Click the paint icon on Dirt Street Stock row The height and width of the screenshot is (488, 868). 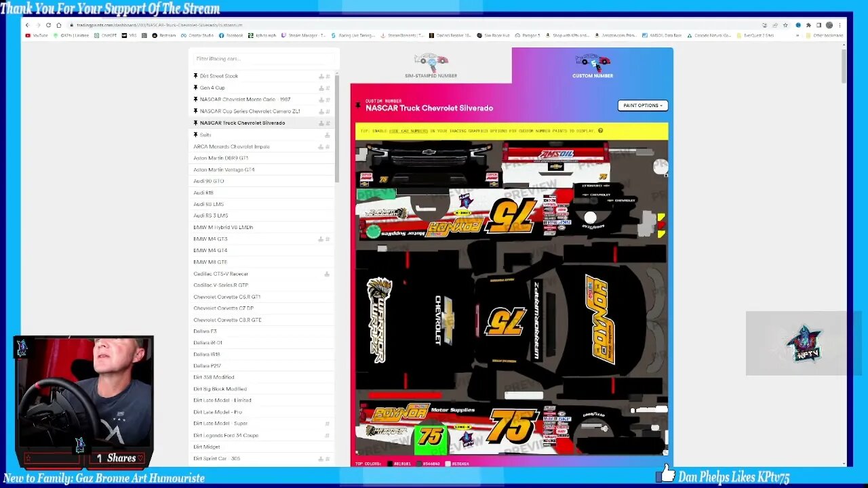click(321, 77)
